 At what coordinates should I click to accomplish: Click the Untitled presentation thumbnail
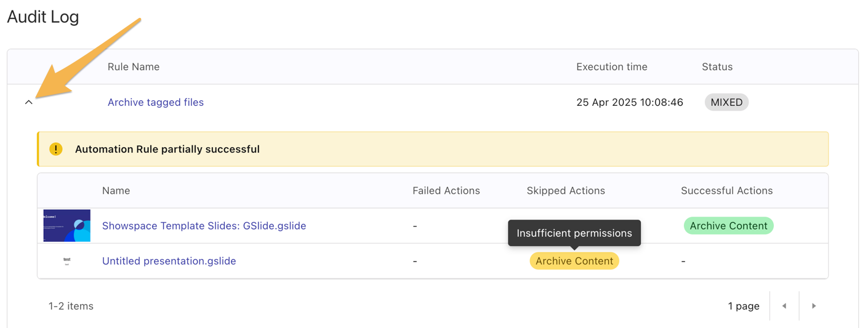tap(67, 261)
